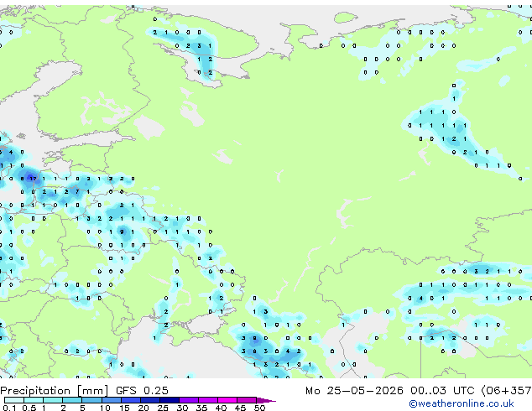Select the 25 to 30 mm navy swatch
Image resolution: width=532 pixels, height=411 pixels.
click(x=169, y=400)
